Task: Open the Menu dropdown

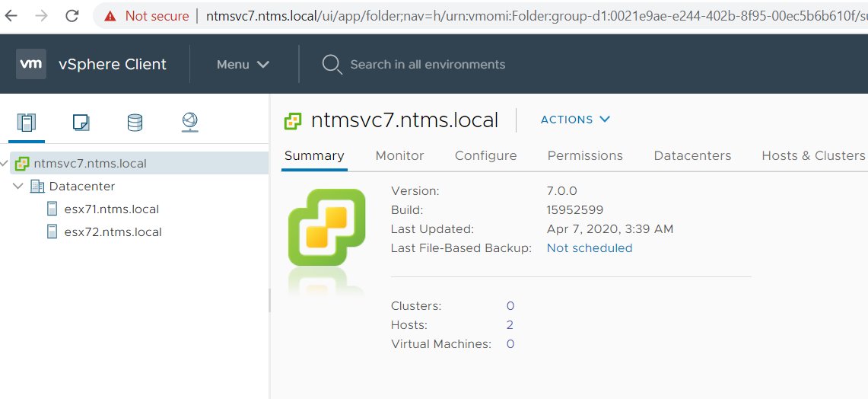Action: point(243,64)
